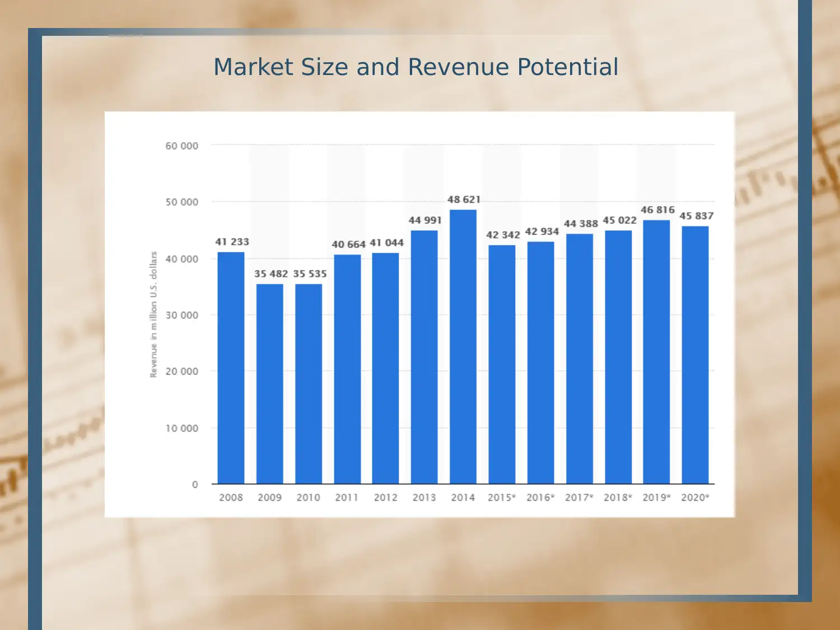This screenshot has height=630, width=840.
Task: Click the x-axis label '2018*'
Action: click(x=618, y=497)
